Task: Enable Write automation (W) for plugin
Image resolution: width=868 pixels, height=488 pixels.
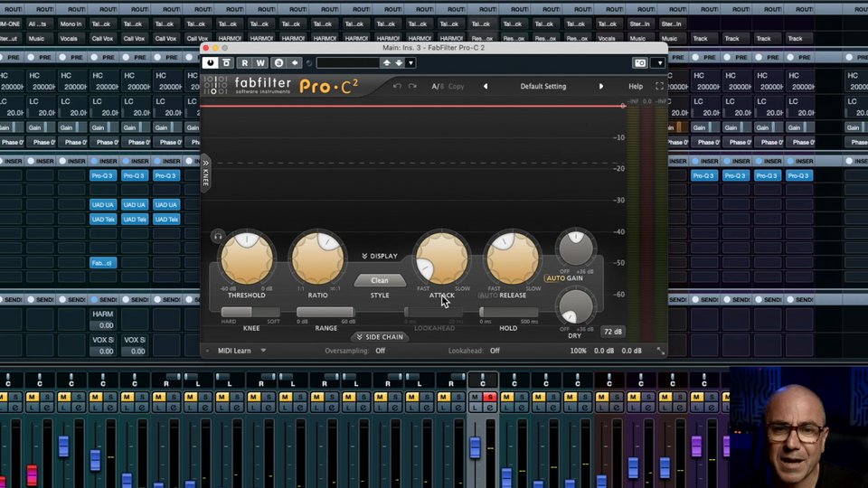Action: [x=260, y=63]
